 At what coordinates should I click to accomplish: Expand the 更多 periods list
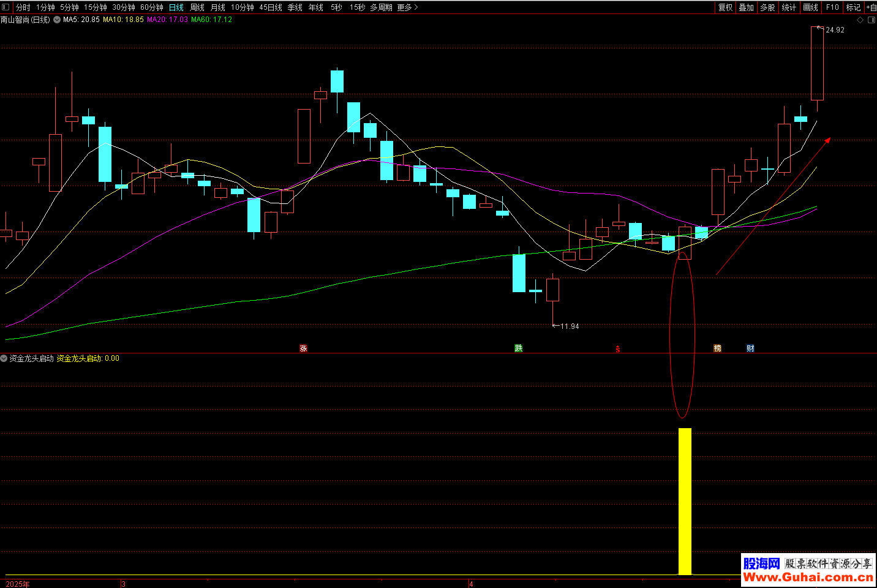[407, 7]
